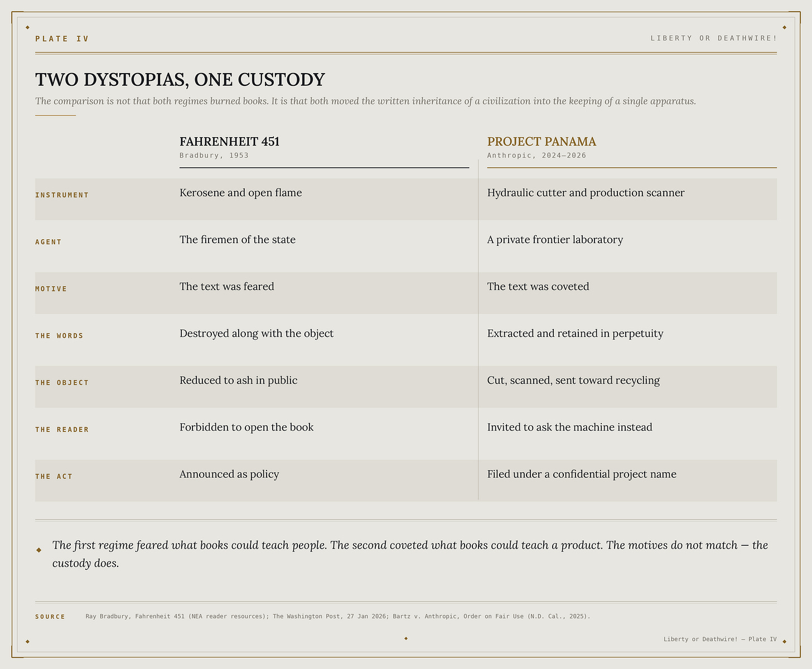This screenshot has height=669, width=812.
Task: Click the top-right corner diamond ornament
Action: [x=784, y=27]
